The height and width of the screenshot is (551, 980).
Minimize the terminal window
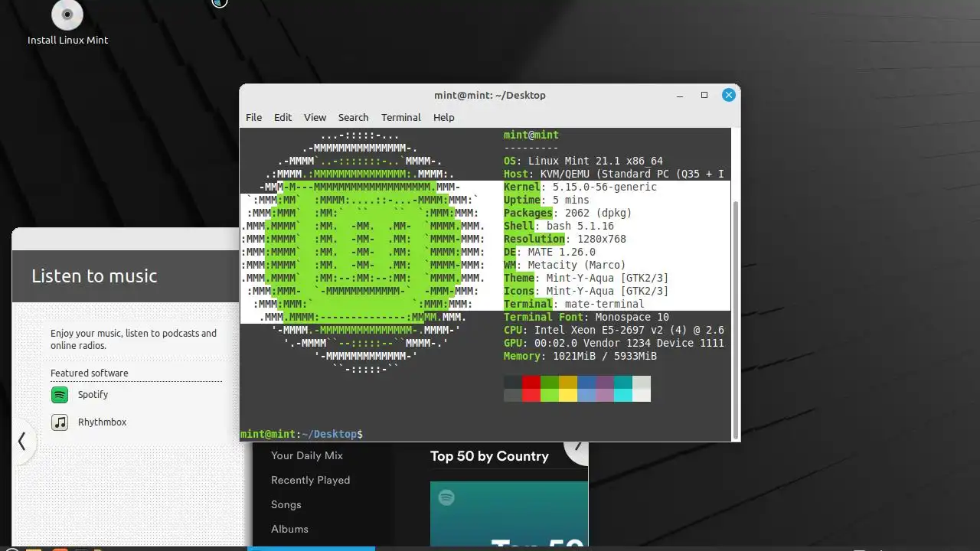pos(680,96)
